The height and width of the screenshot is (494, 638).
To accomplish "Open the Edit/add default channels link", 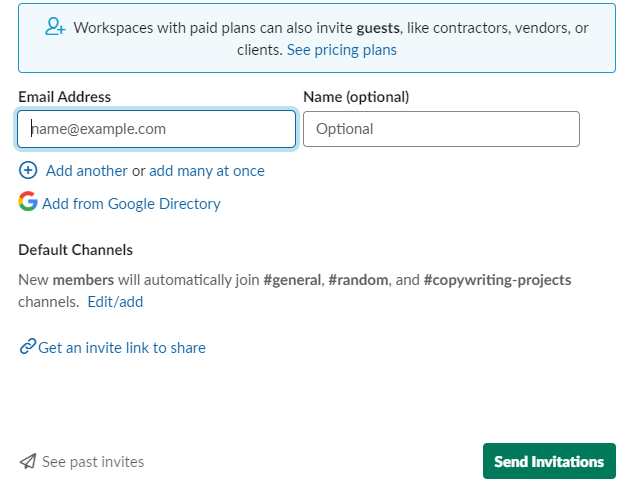I will (x=115, y=302).
